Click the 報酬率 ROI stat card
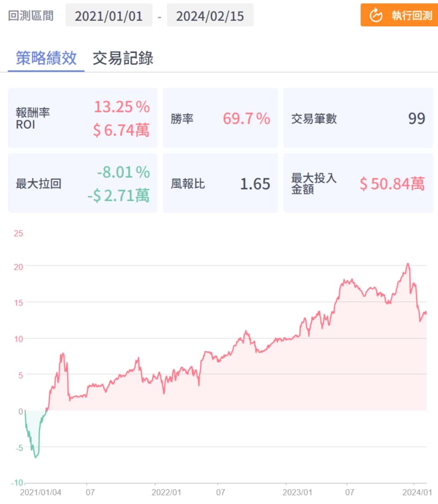The image size is (438, 504). coord(83,118)
